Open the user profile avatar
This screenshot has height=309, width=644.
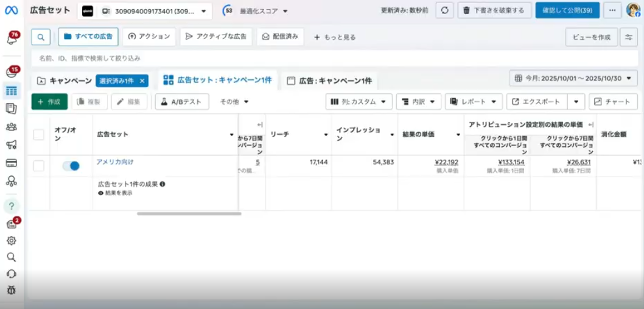tap(633, 10)
